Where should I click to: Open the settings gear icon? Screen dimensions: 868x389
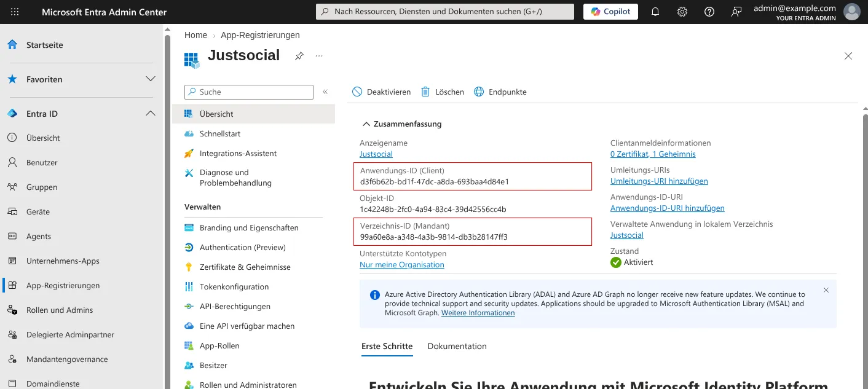[x=682, y=12]
